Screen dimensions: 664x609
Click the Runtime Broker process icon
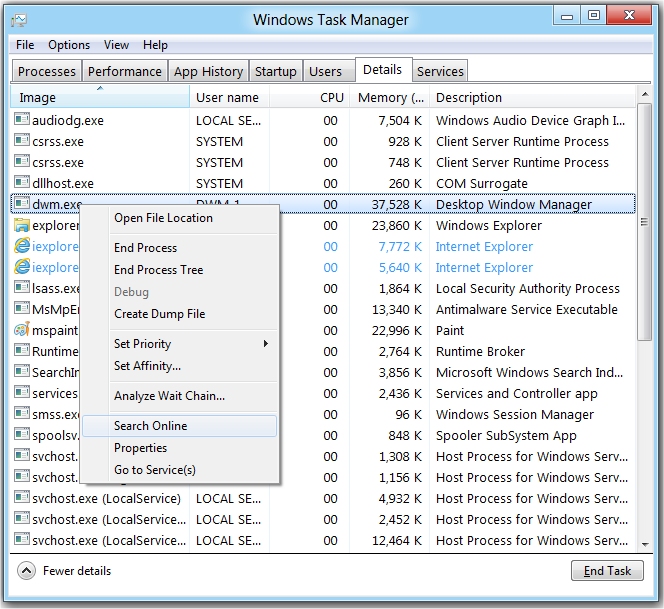[x=22, y=350]
